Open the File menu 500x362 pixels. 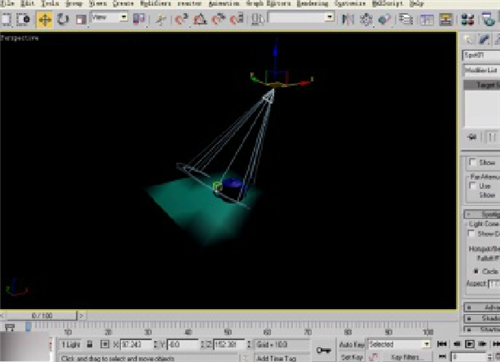pos(7,4)
